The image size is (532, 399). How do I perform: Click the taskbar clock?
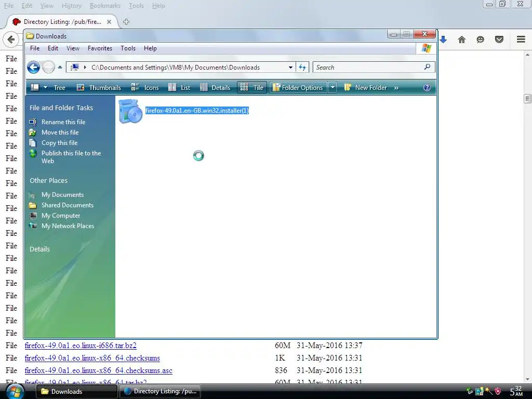[x=516, y=391]
